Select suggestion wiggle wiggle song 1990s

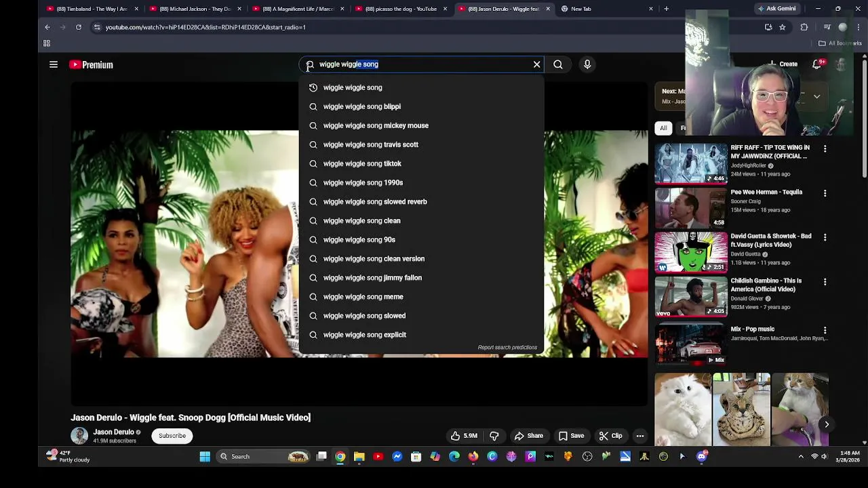coord(421,182)
